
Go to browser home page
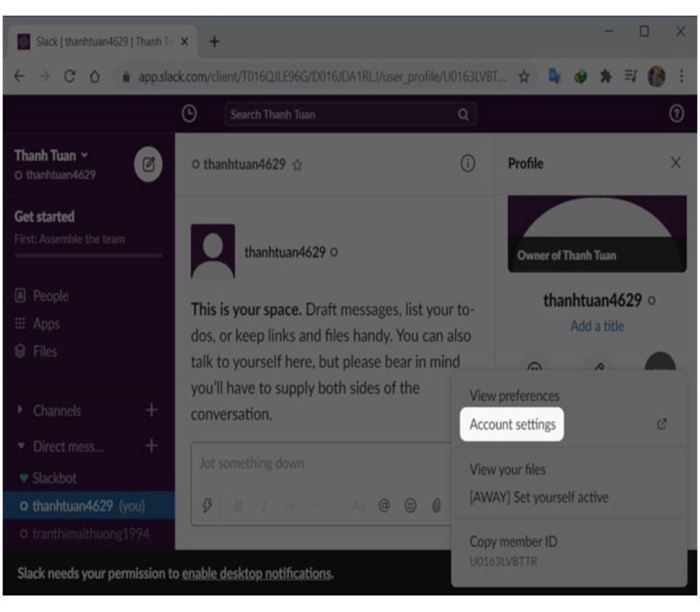coord(94,76)
